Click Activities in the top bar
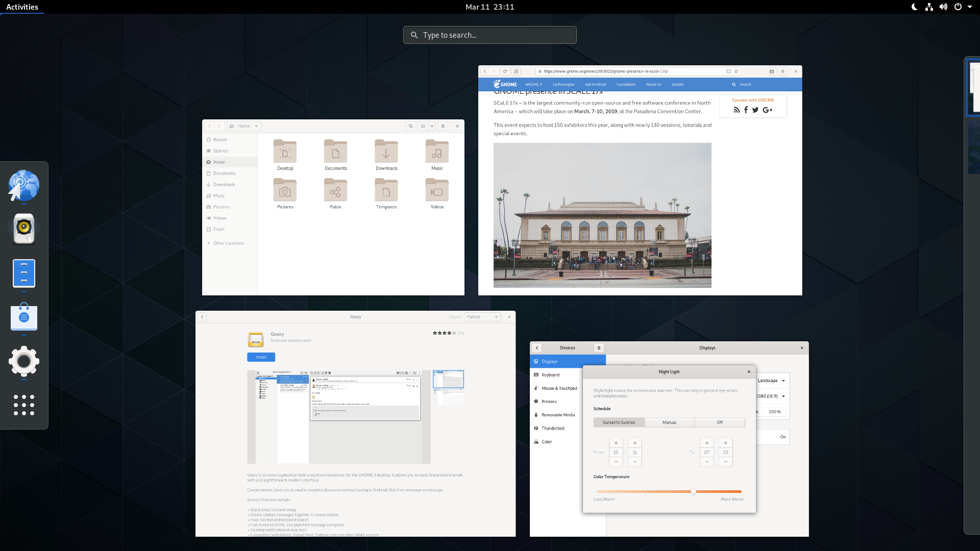The image size is (980, 551). tap(22, 7)
